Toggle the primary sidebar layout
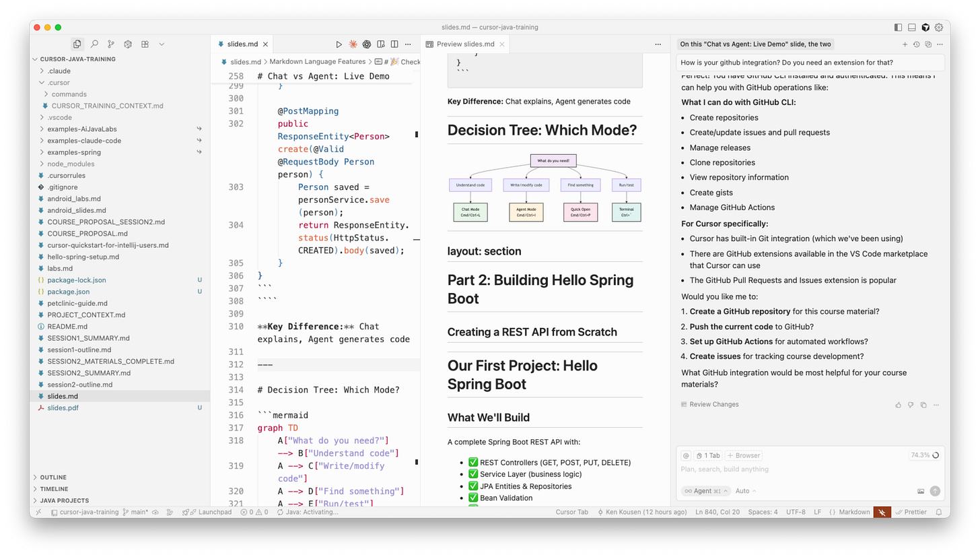This screenshot has width=980, height=557. click(x=898, y=28)
